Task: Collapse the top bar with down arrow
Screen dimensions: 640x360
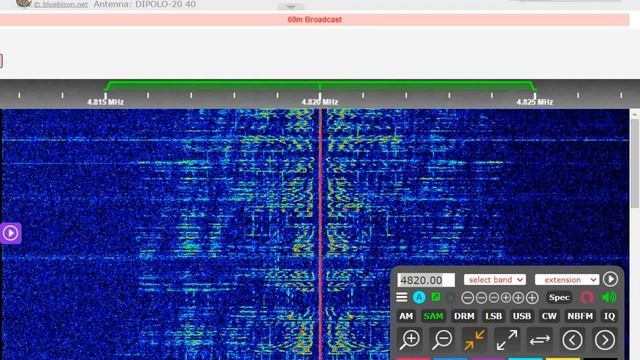Action: pyautogui.click(x=291, y=7)
